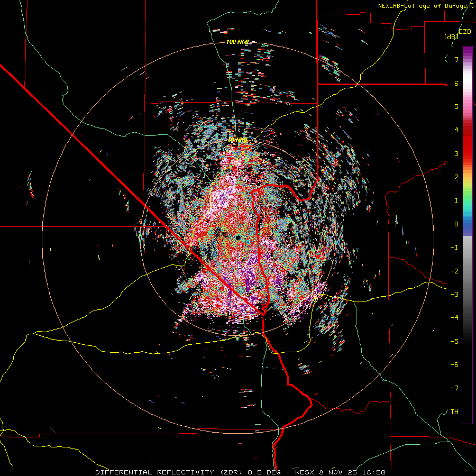Click the 2 tick label on color scale

tap(456, 177)
